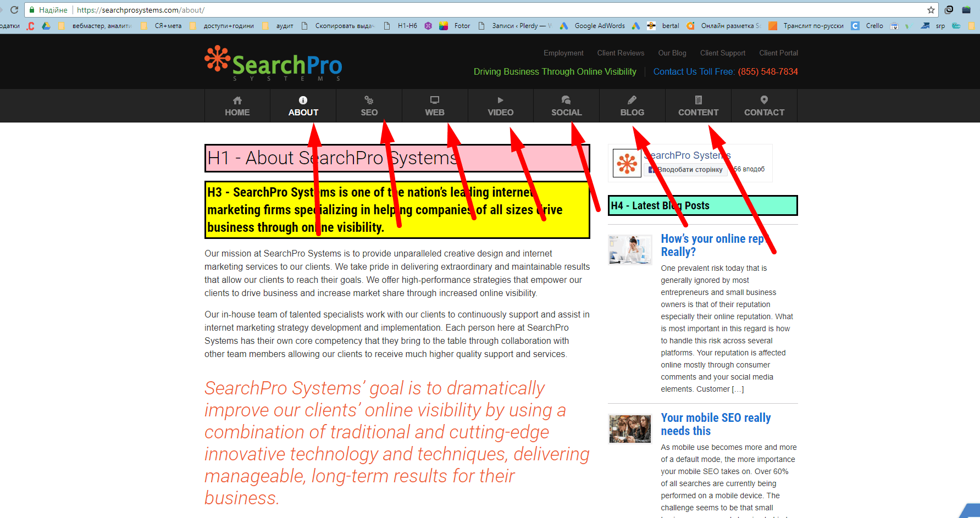Open Video section using the play icon
The height and width of the screenshot is (518, 980).
point(500,99)
